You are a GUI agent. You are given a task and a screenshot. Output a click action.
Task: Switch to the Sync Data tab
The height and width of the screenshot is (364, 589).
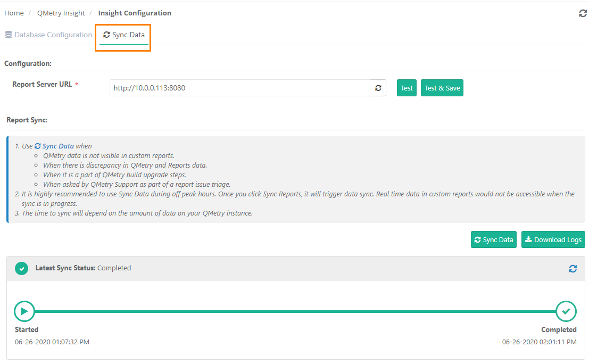coord(123,35)
